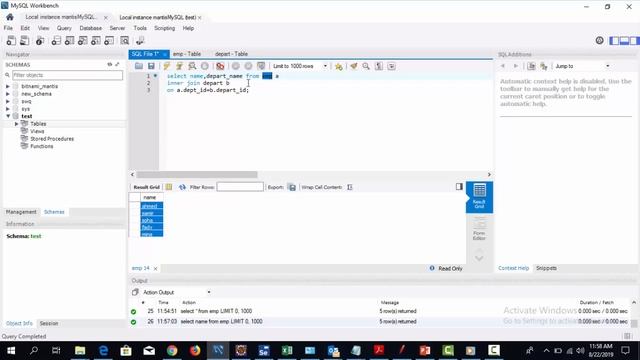Open the File menu
The image size is (640, 360).
pyautogui.click(x=8, y=28)
